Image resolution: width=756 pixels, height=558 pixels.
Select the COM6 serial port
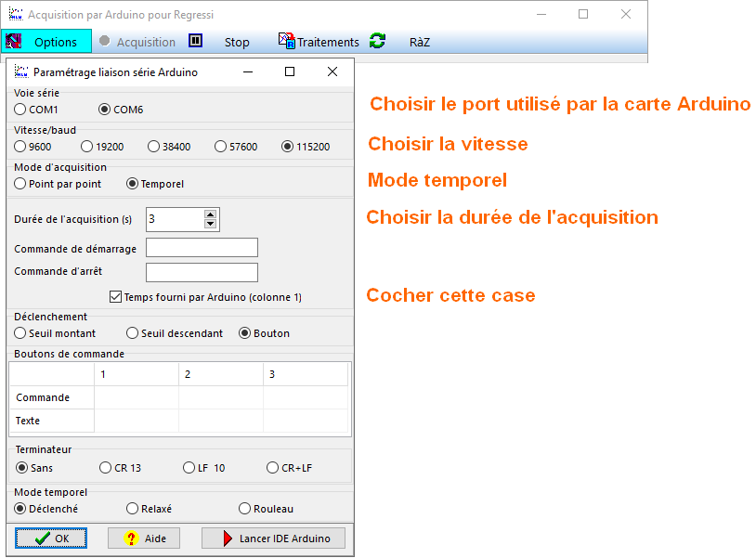(x=121, y=110)
